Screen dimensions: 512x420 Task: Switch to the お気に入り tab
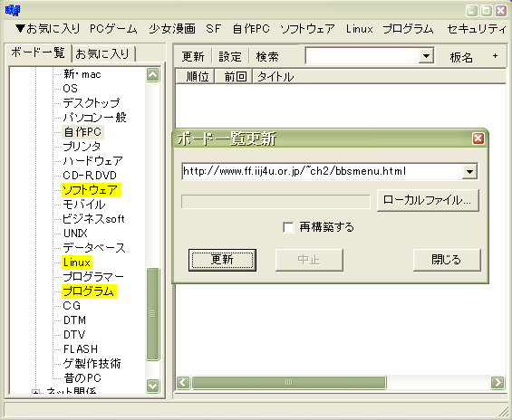(102, 53)
